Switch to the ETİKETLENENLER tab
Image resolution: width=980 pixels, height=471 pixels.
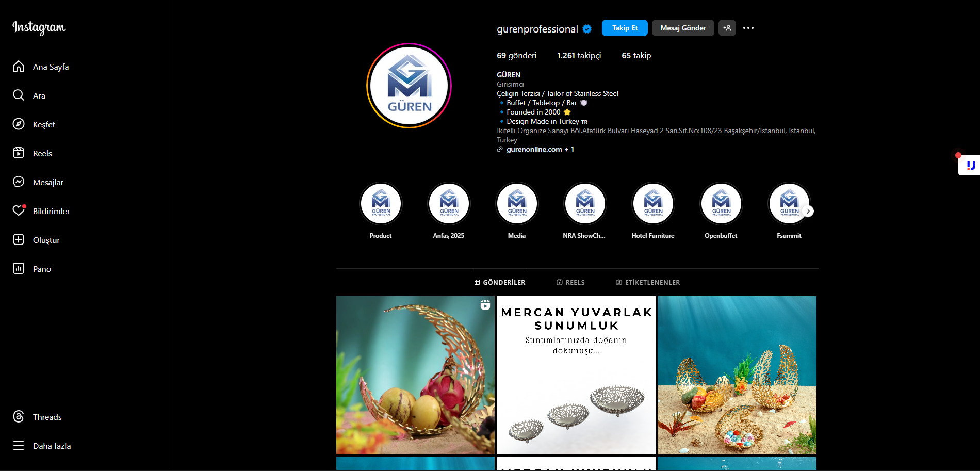[648, 282]
